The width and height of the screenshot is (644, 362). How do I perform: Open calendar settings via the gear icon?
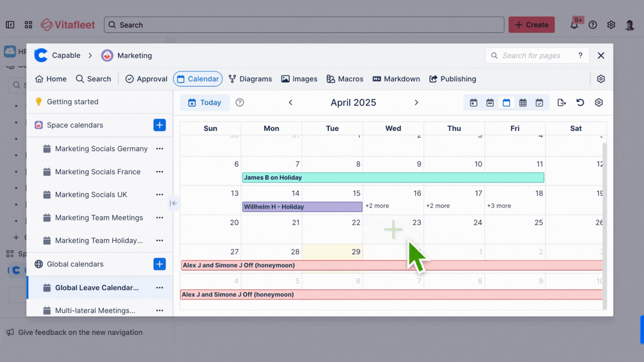pos(599,102)
